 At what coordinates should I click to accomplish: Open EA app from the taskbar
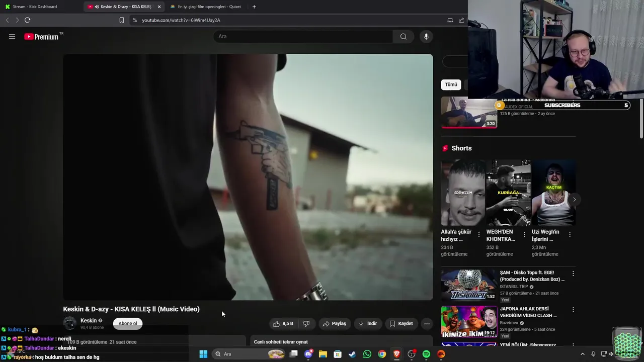pyautogui.click(x=441, y=354)
